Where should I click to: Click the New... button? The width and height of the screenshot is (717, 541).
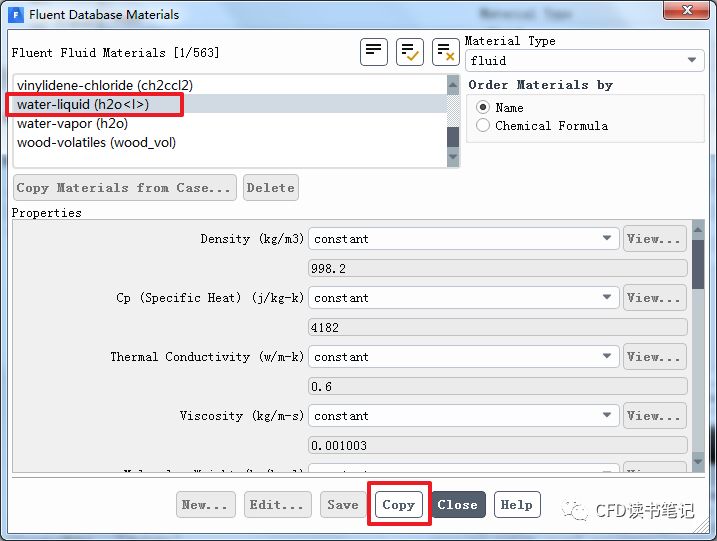tap(206, 504)
